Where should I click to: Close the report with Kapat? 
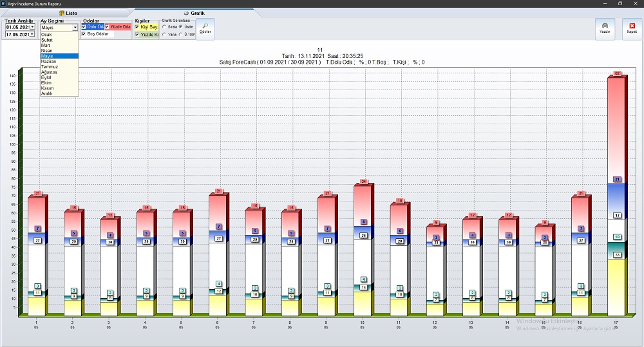[x=632, y=28]
